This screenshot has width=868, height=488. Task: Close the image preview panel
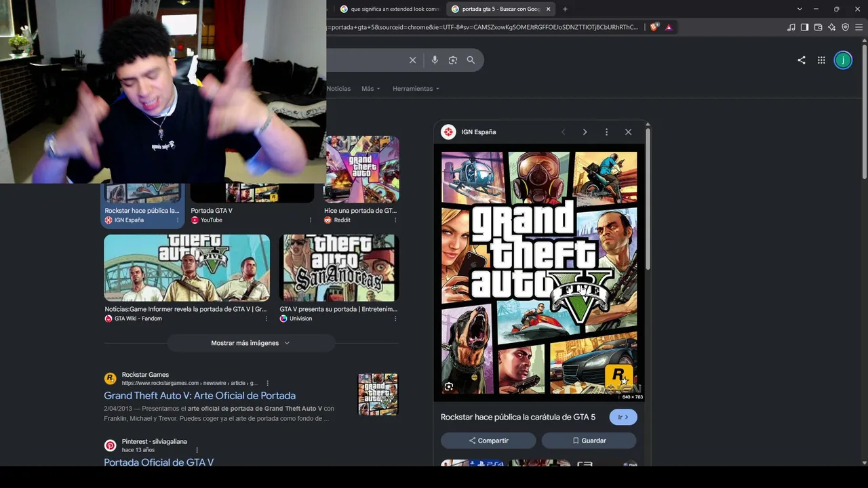pos(628,132)
